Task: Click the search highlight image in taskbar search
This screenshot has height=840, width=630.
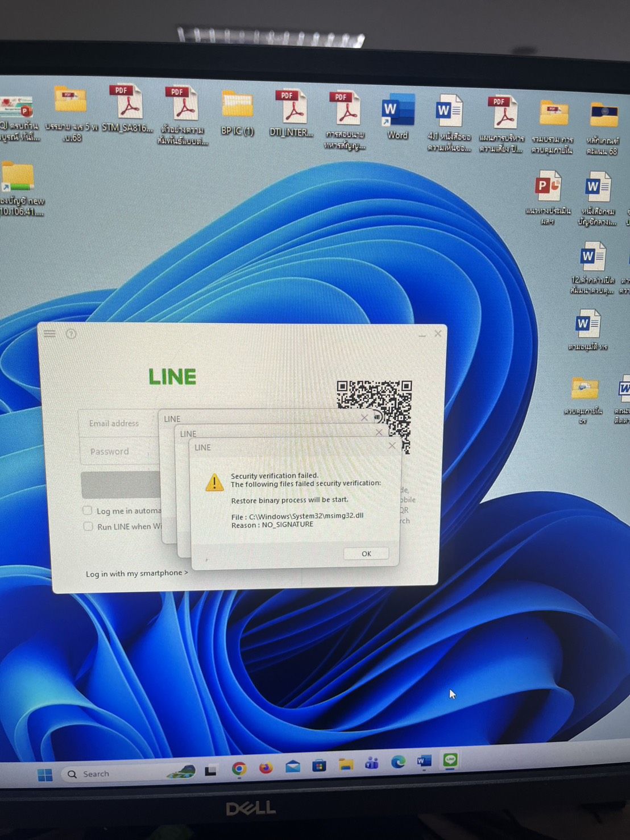Action: tap(181, 772)
